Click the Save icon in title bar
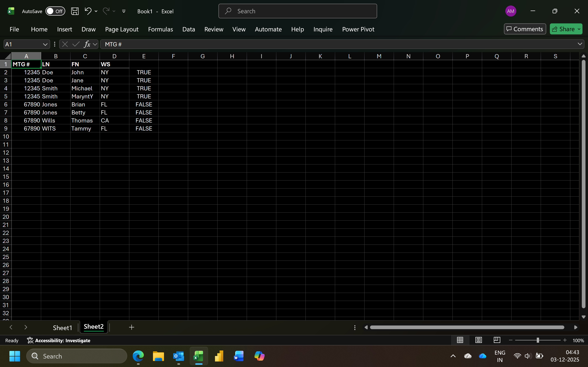The image size is (588, 367). point(75,11)
